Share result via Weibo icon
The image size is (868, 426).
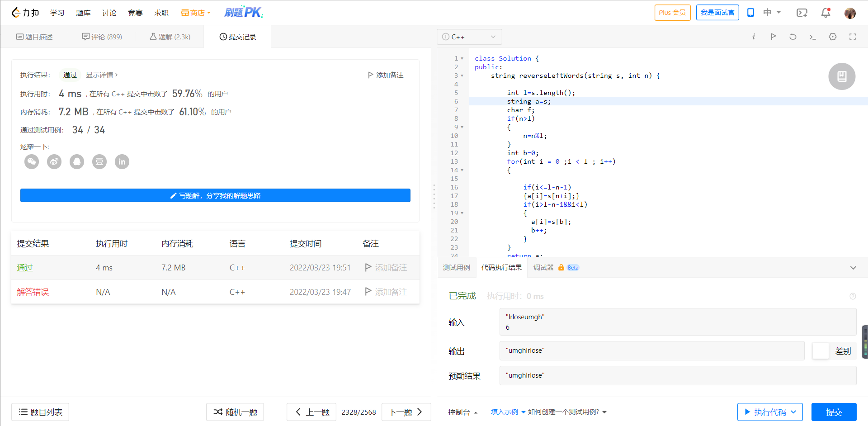pos(54,161)
